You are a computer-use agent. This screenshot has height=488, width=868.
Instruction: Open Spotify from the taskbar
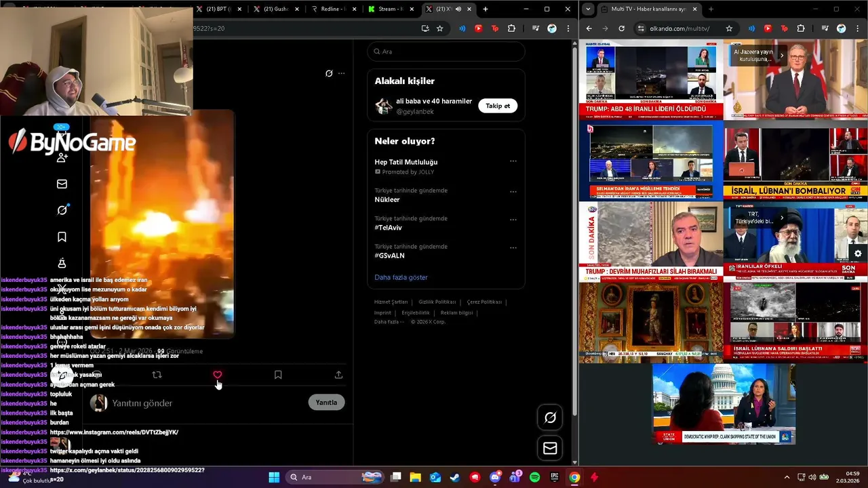coord(534,477)
